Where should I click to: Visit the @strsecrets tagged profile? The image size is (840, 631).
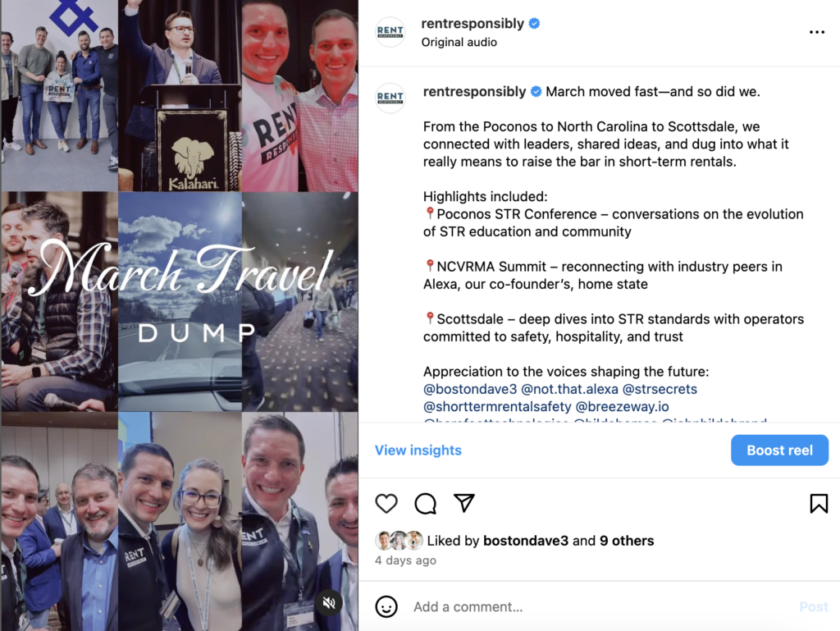[660, 389]
